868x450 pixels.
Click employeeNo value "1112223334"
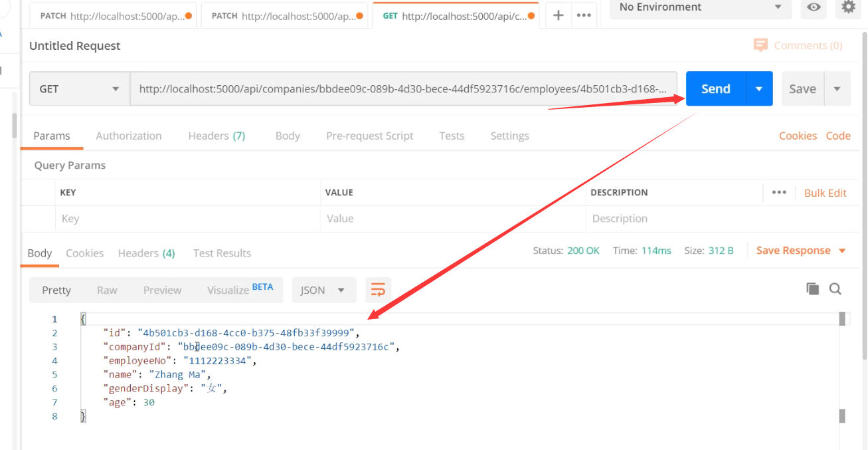pos(218,361)
